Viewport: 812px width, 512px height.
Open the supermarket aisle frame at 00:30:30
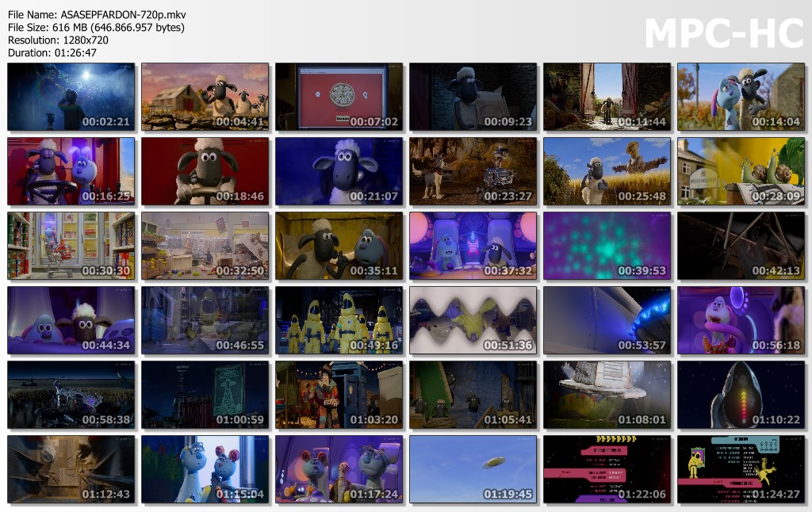(x=71, y=246)
